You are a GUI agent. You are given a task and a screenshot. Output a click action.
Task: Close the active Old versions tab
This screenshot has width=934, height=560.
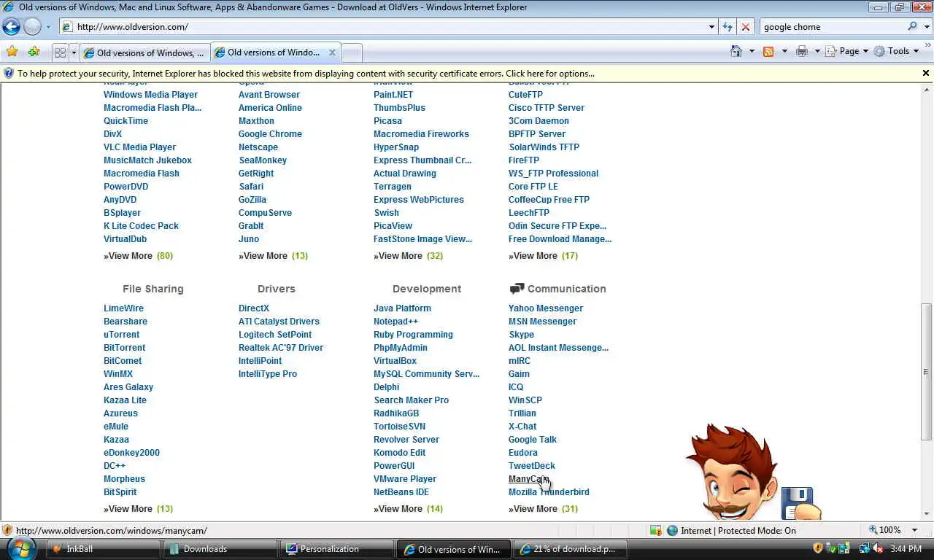click(332, 52)
